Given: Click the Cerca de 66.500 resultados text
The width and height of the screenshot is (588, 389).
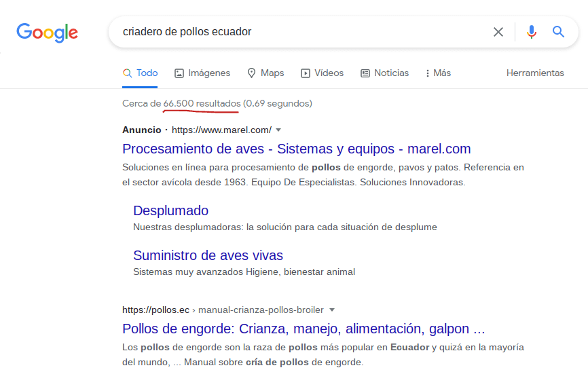Looking at the screenshot, I should pos(181,103).
